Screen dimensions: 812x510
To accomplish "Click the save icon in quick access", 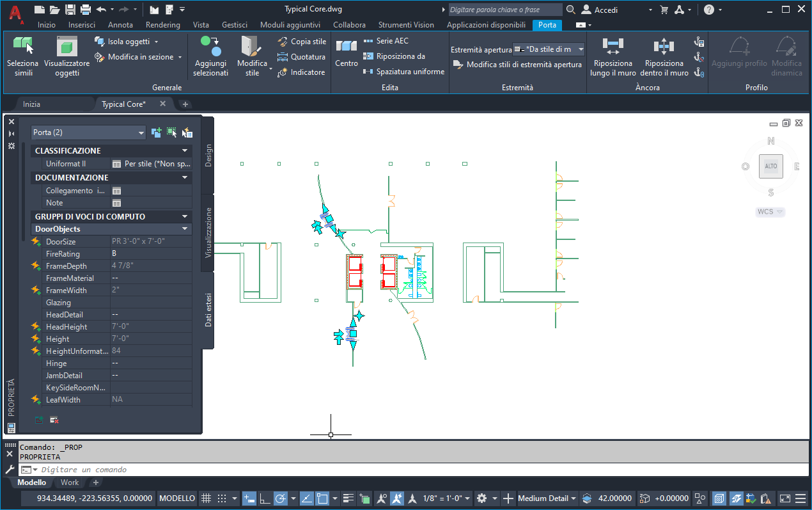I will [70, 10].
